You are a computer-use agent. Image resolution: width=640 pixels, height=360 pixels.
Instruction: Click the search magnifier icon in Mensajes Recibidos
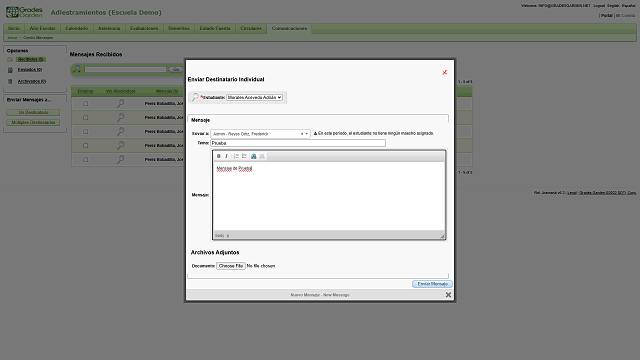tap(76, 69)
